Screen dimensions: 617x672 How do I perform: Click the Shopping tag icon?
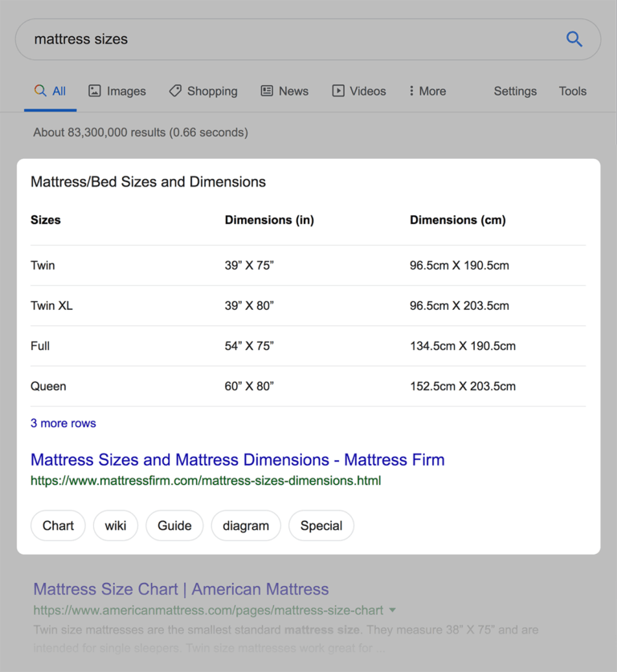[175, 91]
